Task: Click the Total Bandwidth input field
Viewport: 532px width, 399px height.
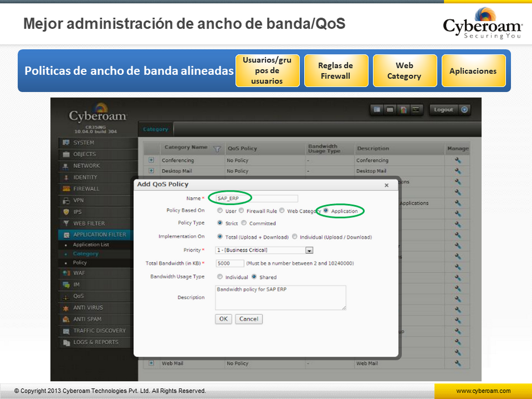Action: pos(230,264)
